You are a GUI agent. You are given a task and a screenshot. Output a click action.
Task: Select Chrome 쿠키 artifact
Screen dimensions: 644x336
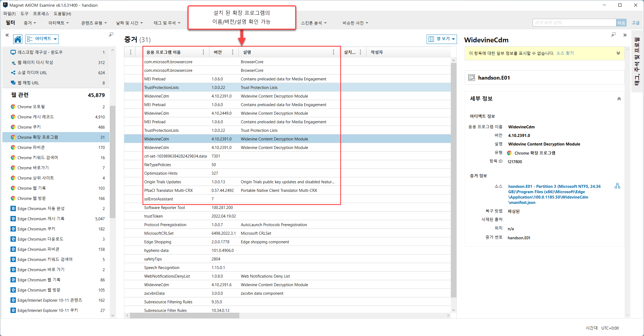pos(56,127)
